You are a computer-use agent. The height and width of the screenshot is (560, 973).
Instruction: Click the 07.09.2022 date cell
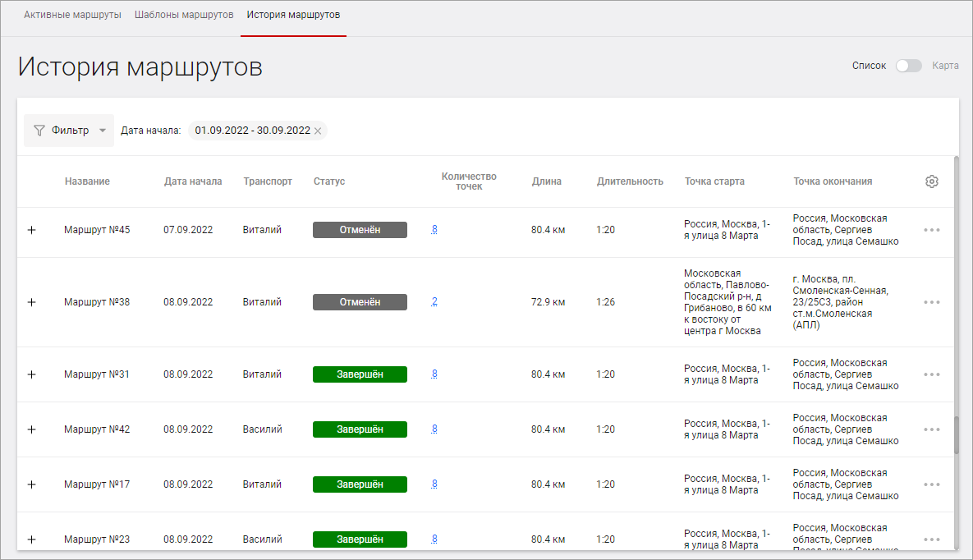tap(188, 230)
